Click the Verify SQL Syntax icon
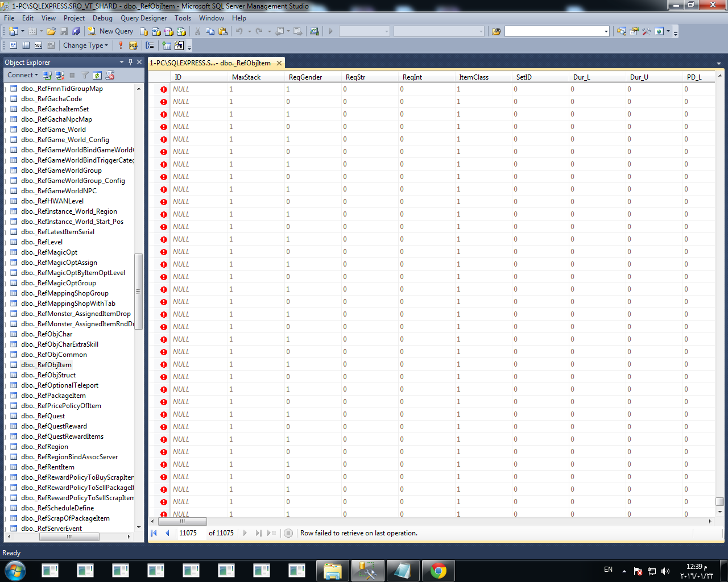The width and height of the screenshot is (728, 582). (133, 45)
